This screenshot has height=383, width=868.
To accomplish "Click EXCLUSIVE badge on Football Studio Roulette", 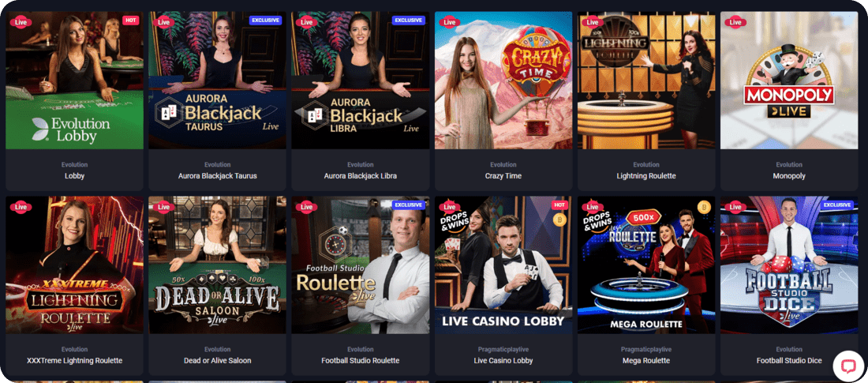I will click(x=409, y=205).
